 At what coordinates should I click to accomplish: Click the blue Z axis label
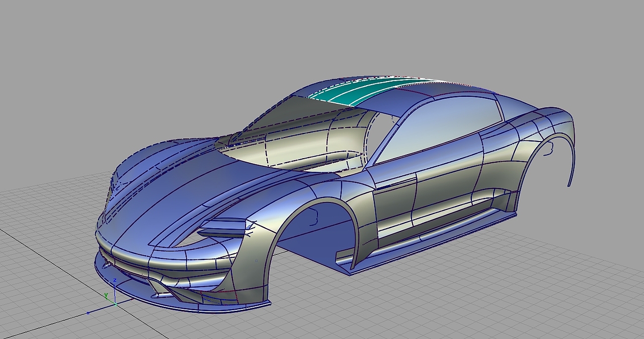pyautogui.click(x=115, y=280)
